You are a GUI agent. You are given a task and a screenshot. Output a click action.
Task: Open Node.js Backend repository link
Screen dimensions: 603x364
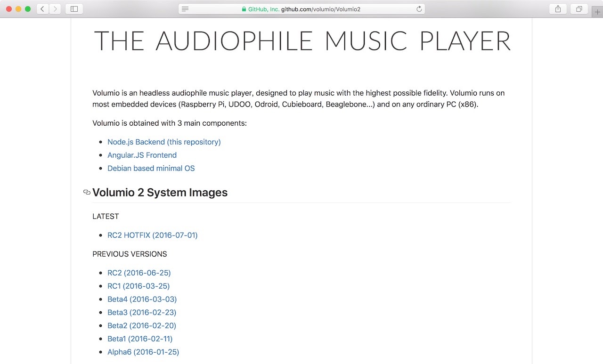[164, 142]
